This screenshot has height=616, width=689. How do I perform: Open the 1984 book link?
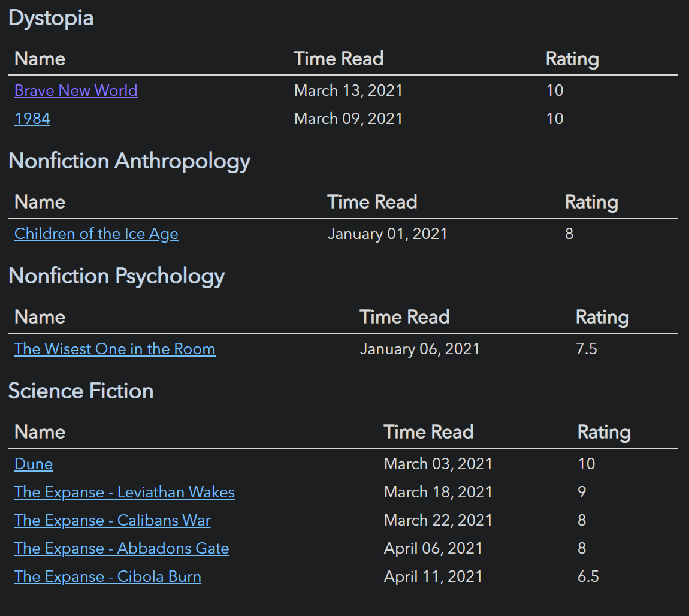click(32, 119)
